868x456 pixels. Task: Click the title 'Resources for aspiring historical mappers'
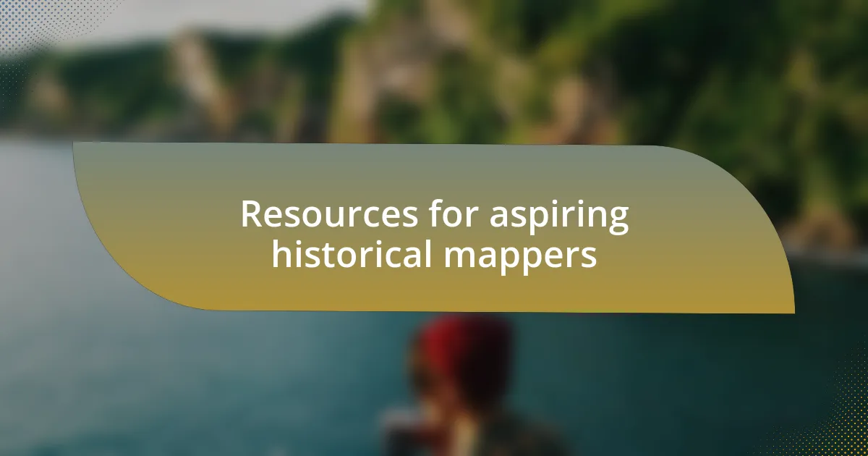click(x=434, y=235)
